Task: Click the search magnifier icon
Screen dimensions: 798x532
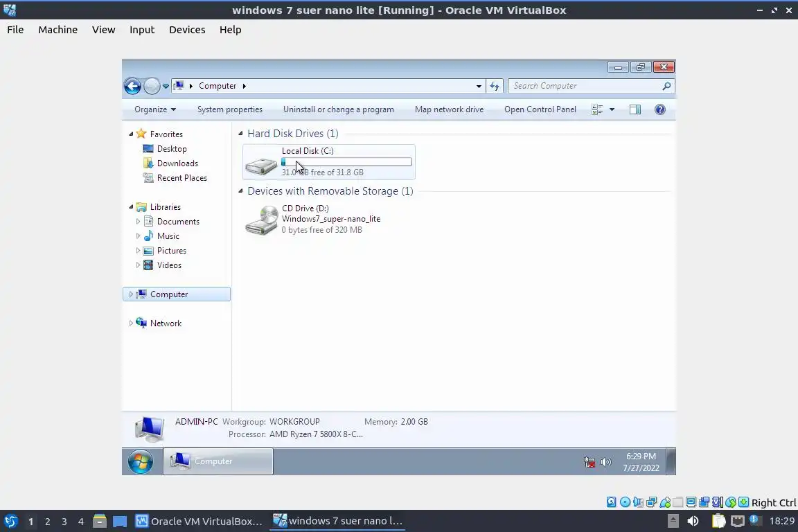Action: click(x=666, y=86)
